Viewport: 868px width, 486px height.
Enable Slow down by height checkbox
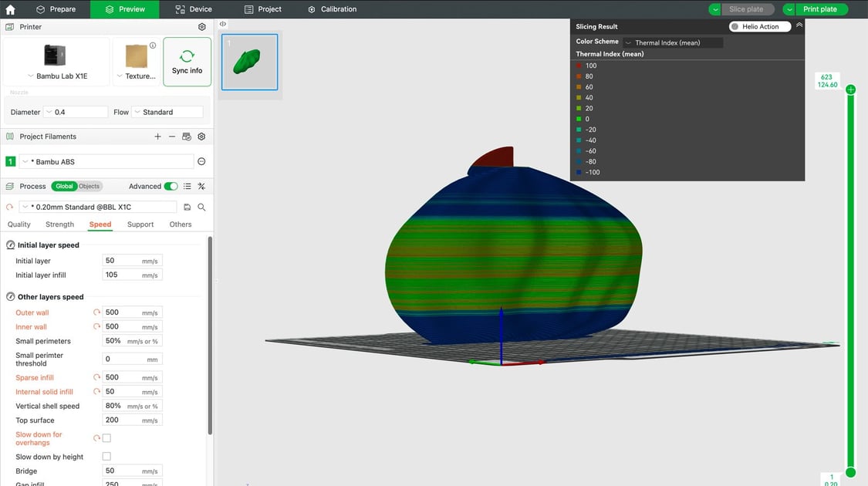pyautogui.click(x=106, y=456)
